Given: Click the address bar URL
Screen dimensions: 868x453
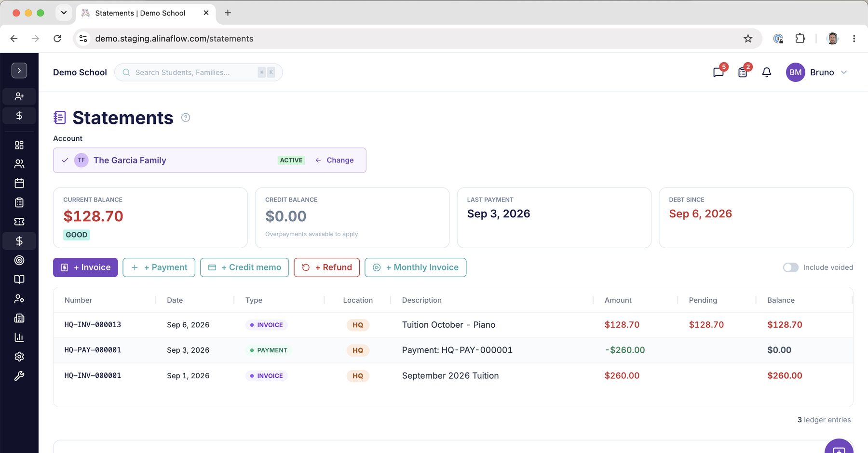Looking at the screenshot, I should pos(174,39).
